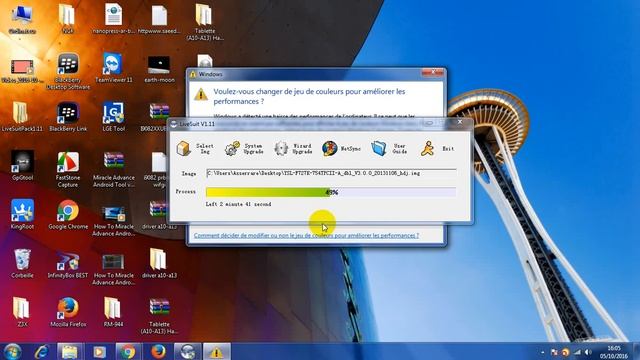
Task: Click the warning triangle in the Windows dialog
Action: coord(200,94)
